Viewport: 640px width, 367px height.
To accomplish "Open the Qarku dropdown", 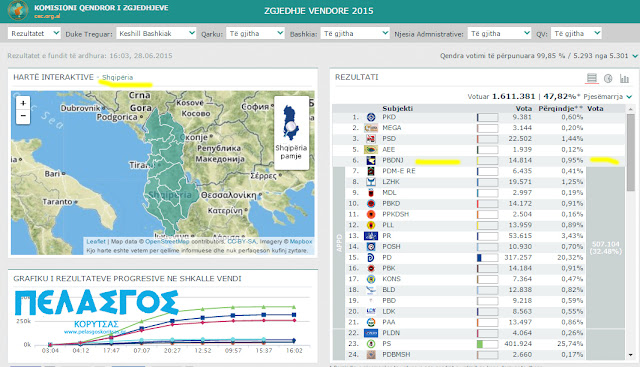I will (x=255, y=33).
